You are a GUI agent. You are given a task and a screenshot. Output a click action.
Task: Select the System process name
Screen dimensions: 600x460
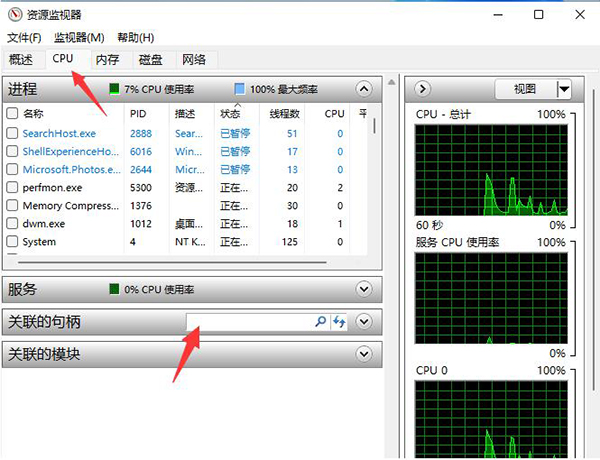point(39,242)
